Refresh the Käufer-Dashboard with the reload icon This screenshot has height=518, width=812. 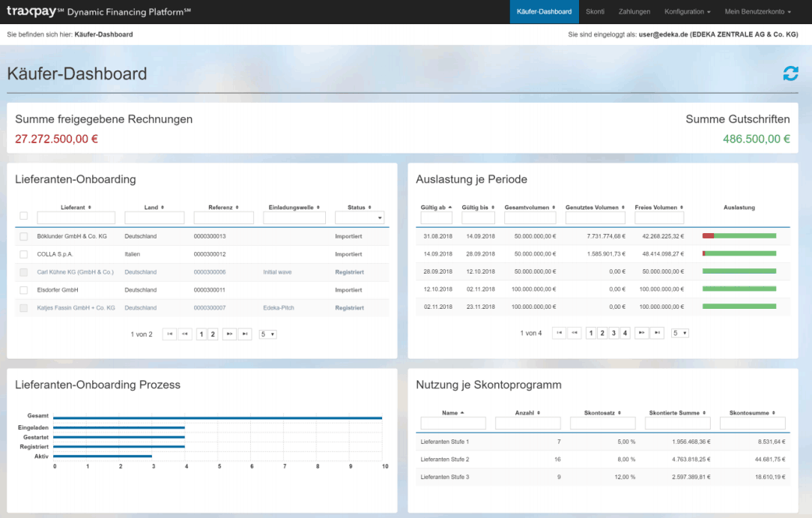(790, 73)
